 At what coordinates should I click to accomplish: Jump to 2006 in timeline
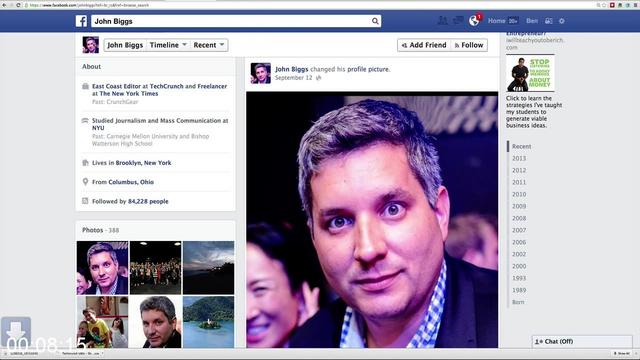point(519,242)
